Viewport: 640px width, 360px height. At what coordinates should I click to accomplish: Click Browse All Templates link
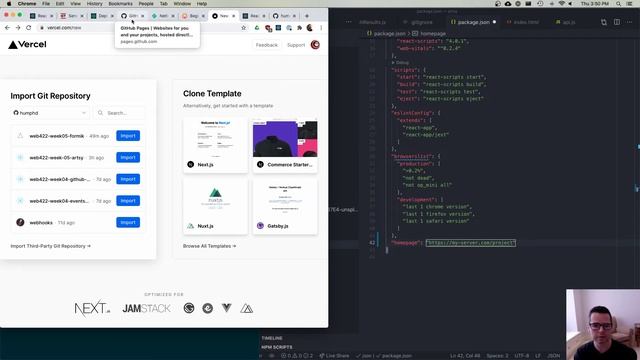click(209, 246)
